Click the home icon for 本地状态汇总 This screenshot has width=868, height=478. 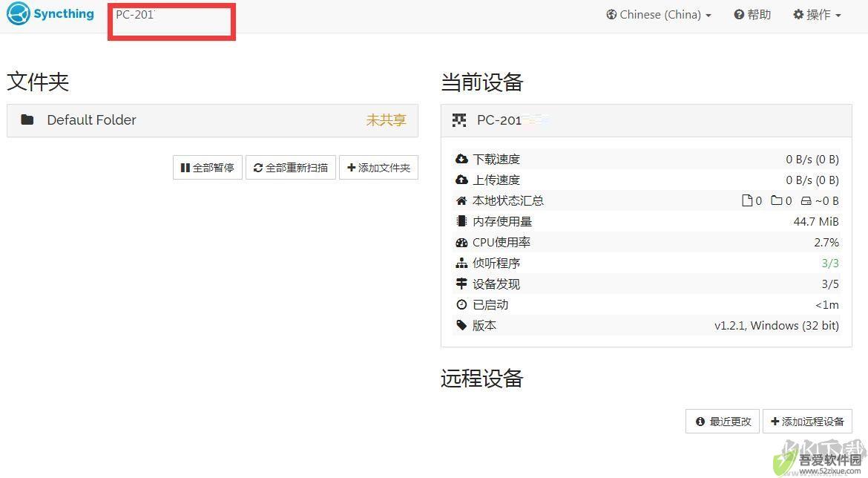[x=461, y=201]
